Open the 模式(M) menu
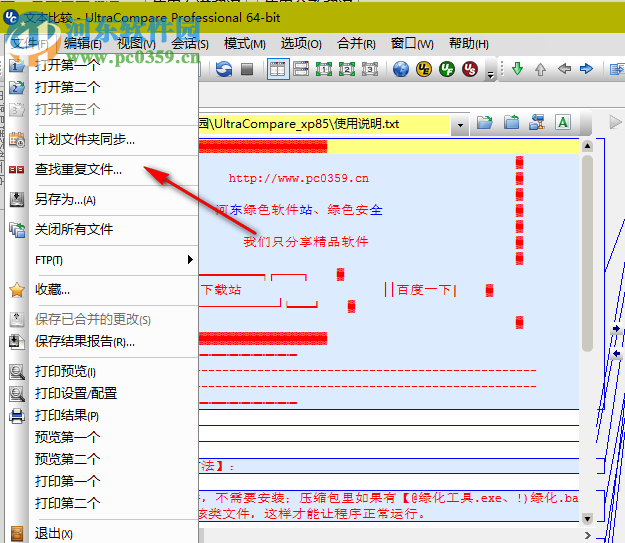Screen dimensions: 625x543 [x=245, y=43]
